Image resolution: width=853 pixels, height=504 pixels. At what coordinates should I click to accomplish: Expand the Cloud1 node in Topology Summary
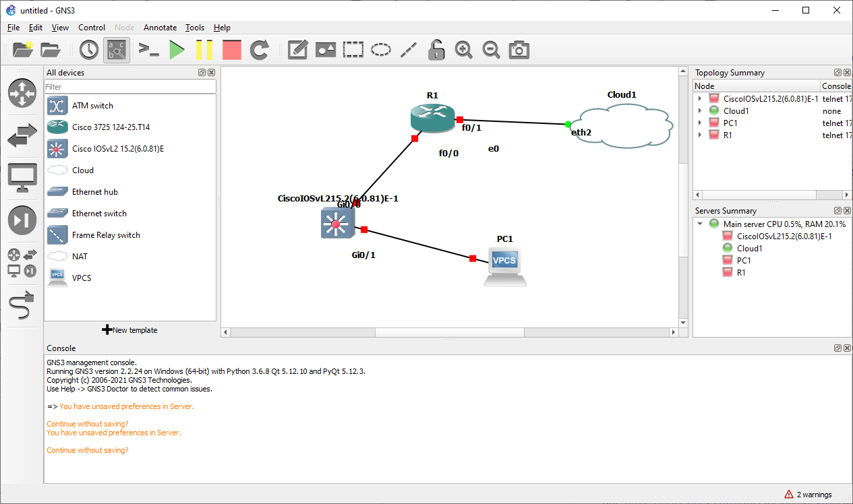tap(700, 111)
